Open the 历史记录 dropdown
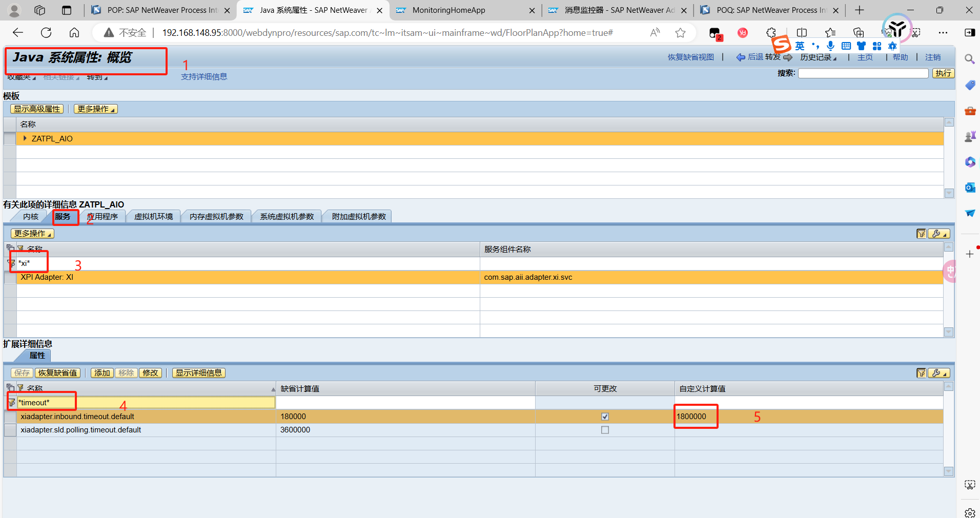This screenshot has width=980, height=518. coord(818,57)
